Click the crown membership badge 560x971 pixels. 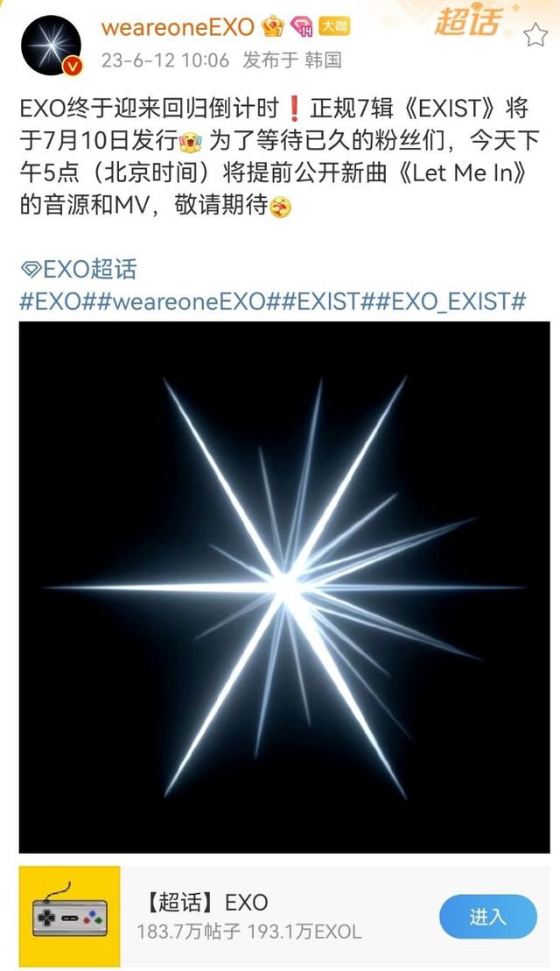pyautogui.click(x=273, y=26)
